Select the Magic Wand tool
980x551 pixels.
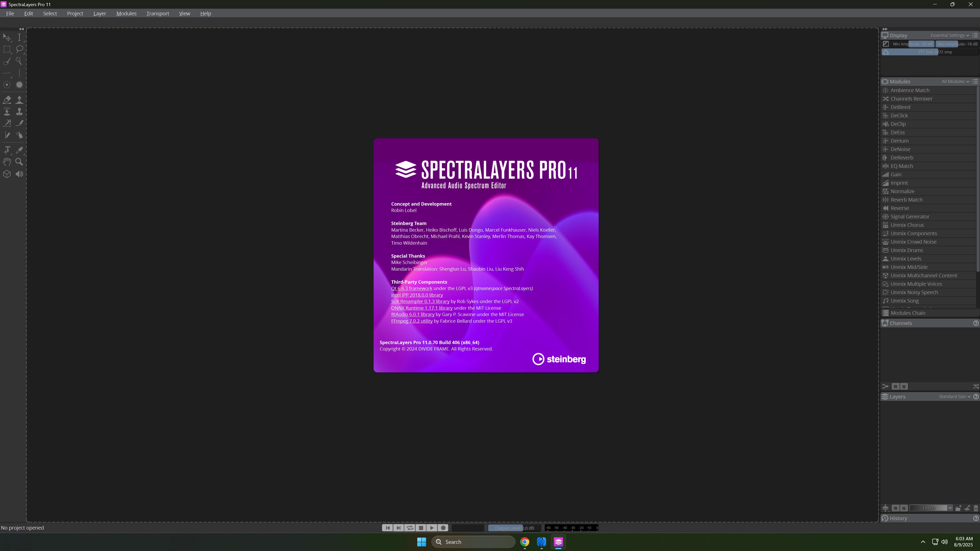pyautogui.click(x=19, y=61)
